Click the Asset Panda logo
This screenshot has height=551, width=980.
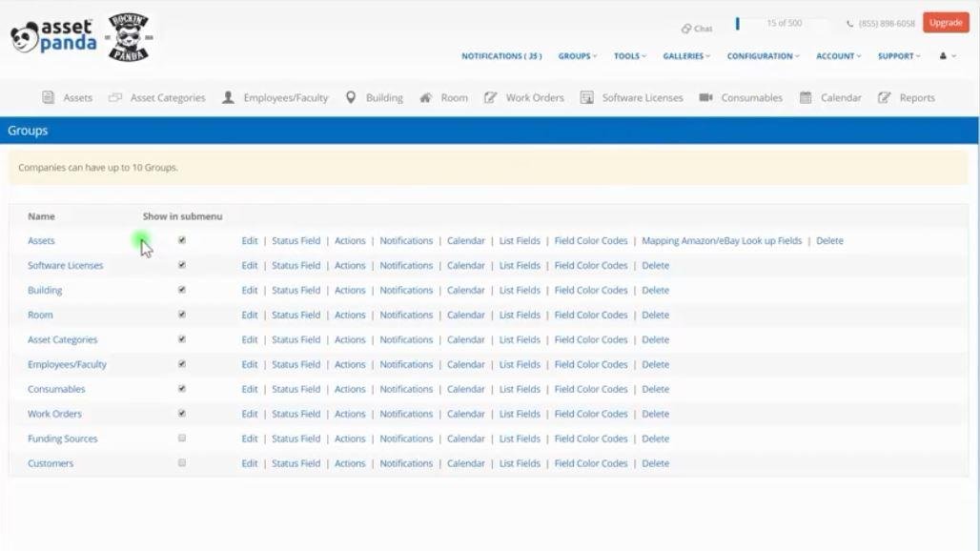(x=53, y=37)
